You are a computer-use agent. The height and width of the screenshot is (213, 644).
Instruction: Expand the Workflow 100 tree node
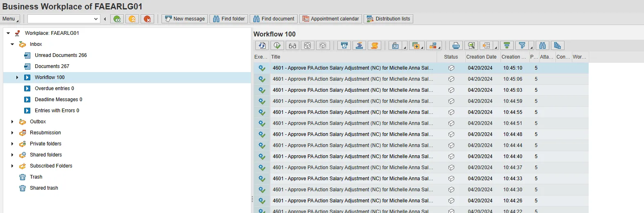[x=17, y=77]
